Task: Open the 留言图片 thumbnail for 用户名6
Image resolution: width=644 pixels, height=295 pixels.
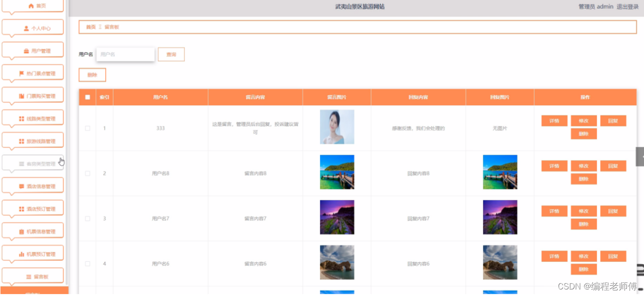Action: [337, 262]
